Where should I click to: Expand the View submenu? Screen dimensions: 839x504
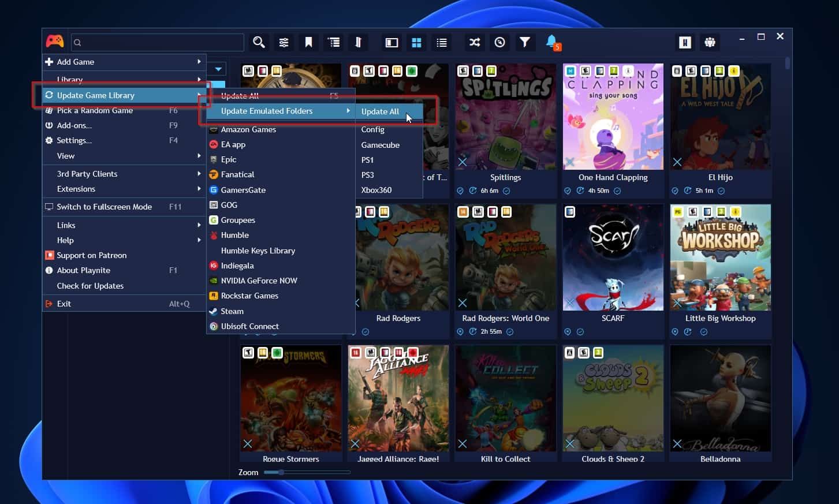[x=124, y=156]
